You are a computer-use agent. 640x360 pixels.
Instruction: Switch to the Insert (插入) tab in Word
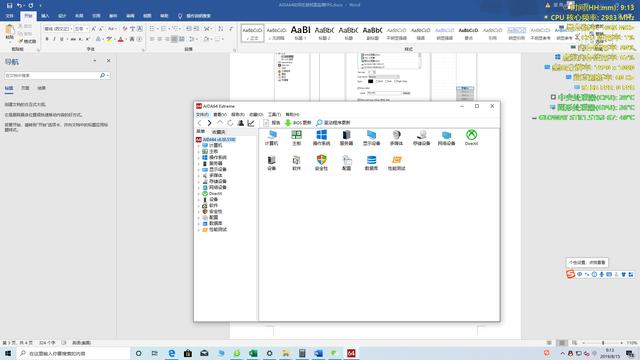click(45, 16)
